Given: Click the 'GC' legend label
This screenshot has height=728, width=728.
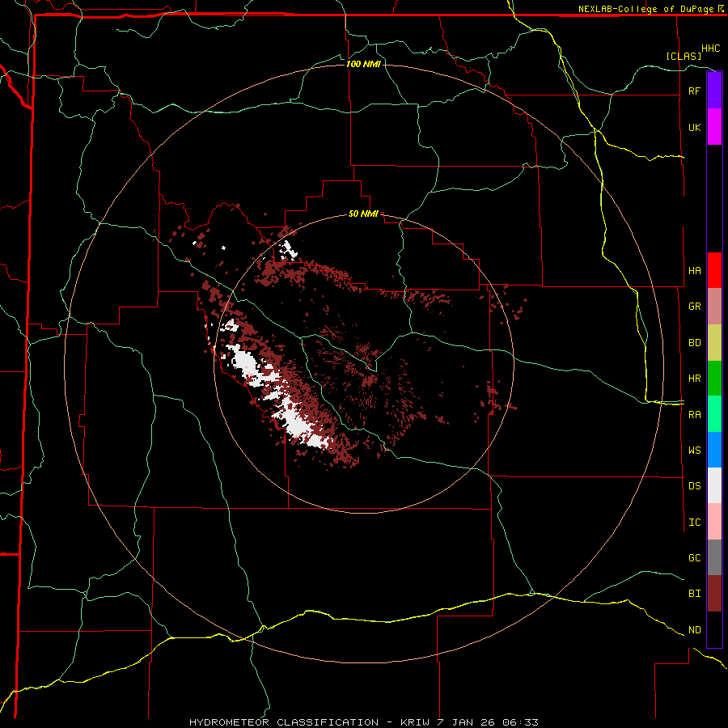Looking at the screenshot, I should [x=694, y=557].
